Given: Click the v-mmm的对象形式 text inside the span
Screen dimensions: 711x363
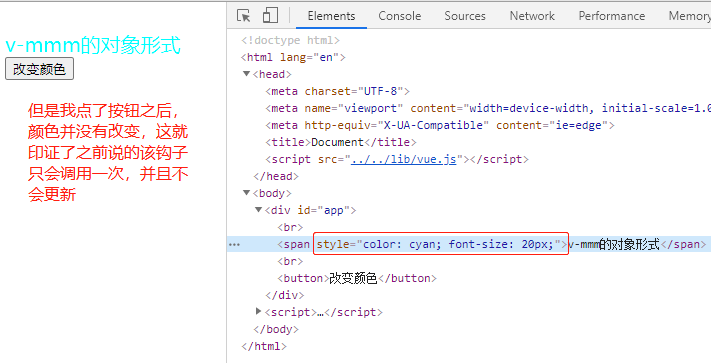Looking at the screenshot, I should point(614,244).
